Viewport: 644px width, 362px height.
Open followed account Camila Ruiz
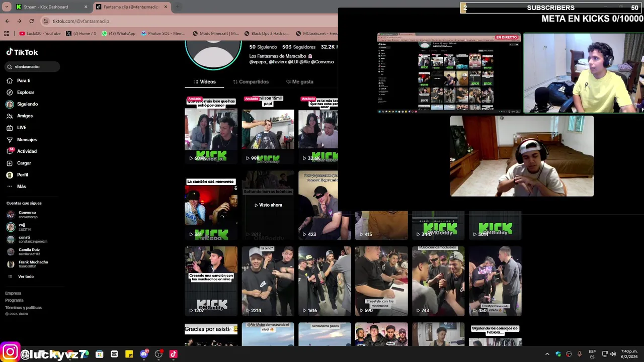(x=23, y=251)
